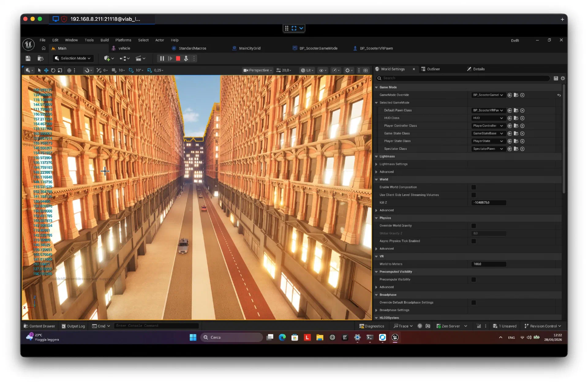The height and width of the screenshot is (384, 588).
Task: Stop play session with red square
Action: pyautogui.click(x=178, y=58)
